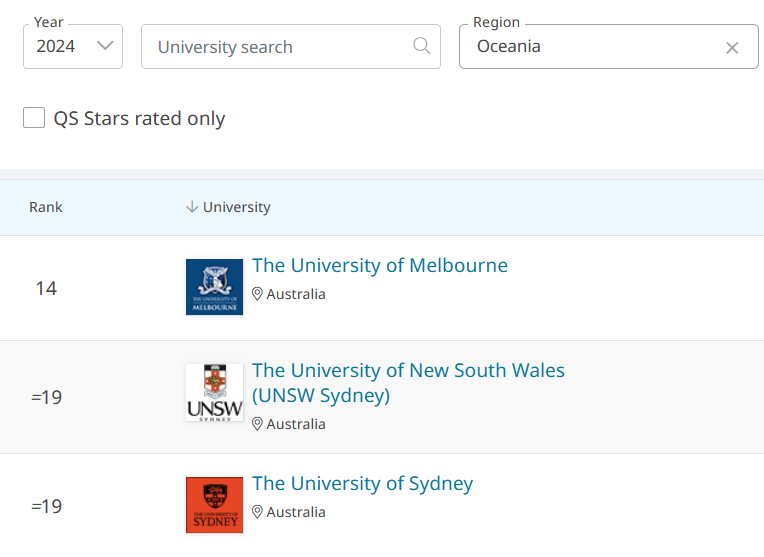764x557 pixels.
Task: Click the University sort arrow icon
Action: [192, 207]
